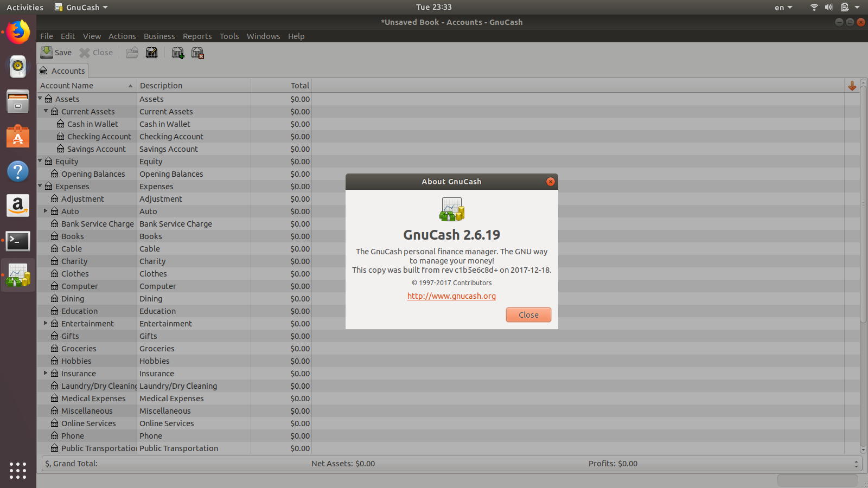This screenshot has width=868, height=488.
Task: Select the Bank Service Charge account
Action: click(x=97, y=224)
